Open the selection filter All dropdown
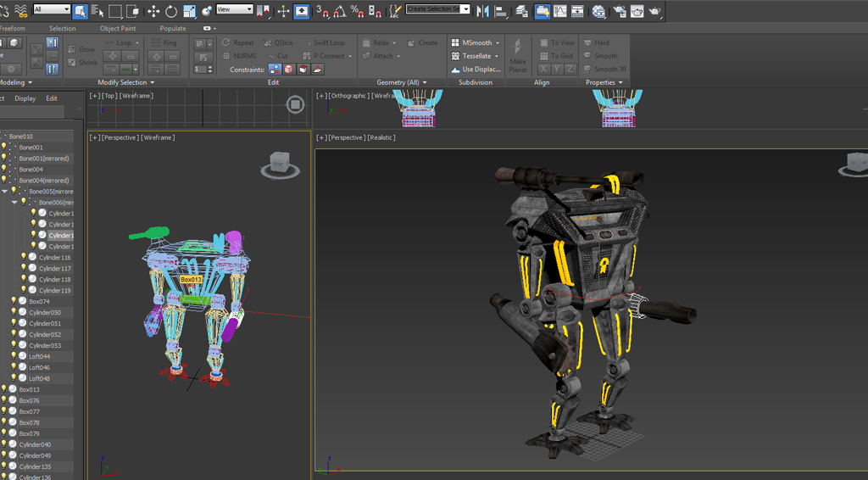Screen dimensions: 868x480 click(x=52, y=9)
